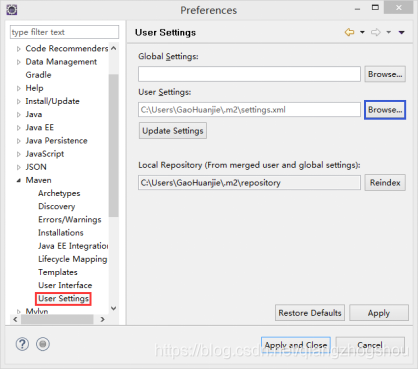Image resolution: width=418 pixels, height=369 pixels.
Task: Select the JavaScript label in tree
Action: (x=45, y=154)
